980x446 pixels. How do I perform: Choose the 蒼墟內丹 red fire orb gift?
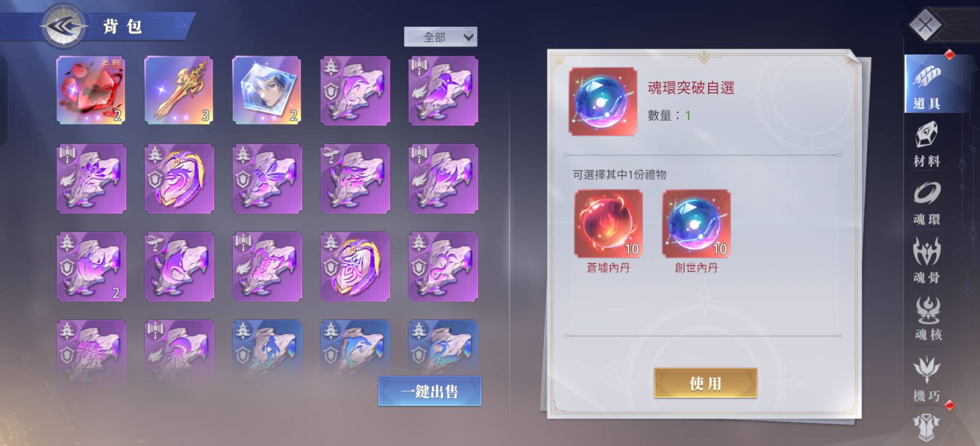pos(608,223)
